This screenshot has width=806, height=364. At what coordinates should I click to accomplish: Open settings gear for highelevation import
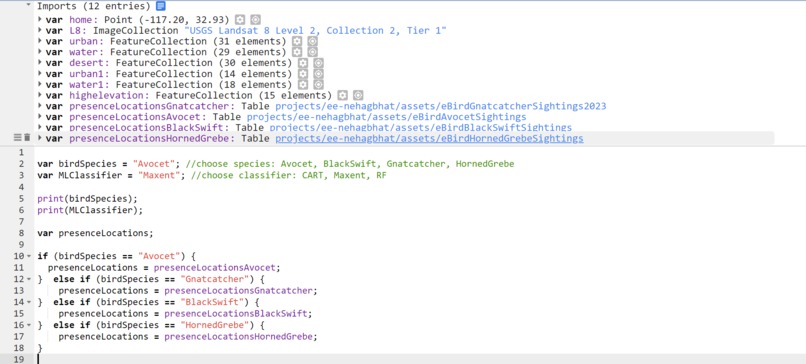coord(343,95)
